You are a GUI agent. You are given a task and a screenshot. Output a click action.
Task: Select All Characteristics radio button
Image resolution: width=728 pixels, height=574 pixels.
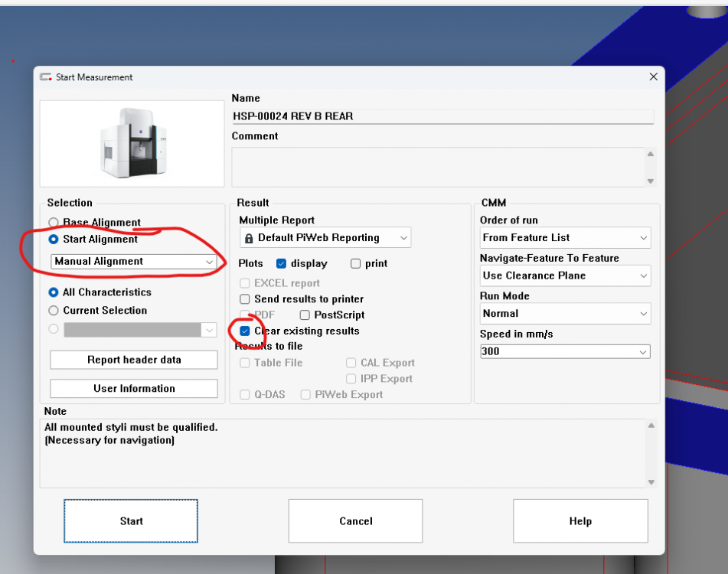54,292
